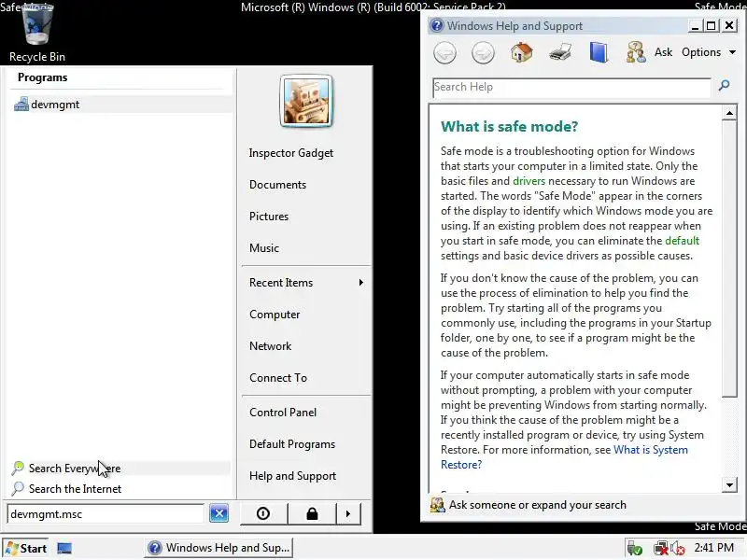Print the help topic
Screen dimensions: 747x560
[560, 52]
